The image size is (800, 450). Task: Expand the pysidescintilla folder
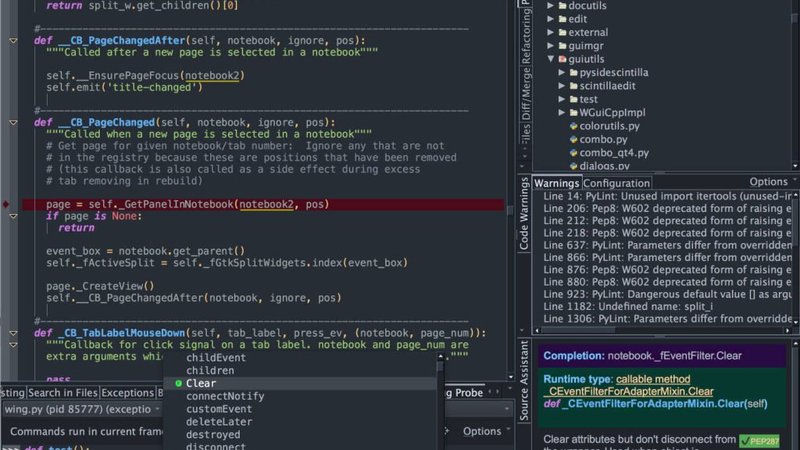point(562,73)
